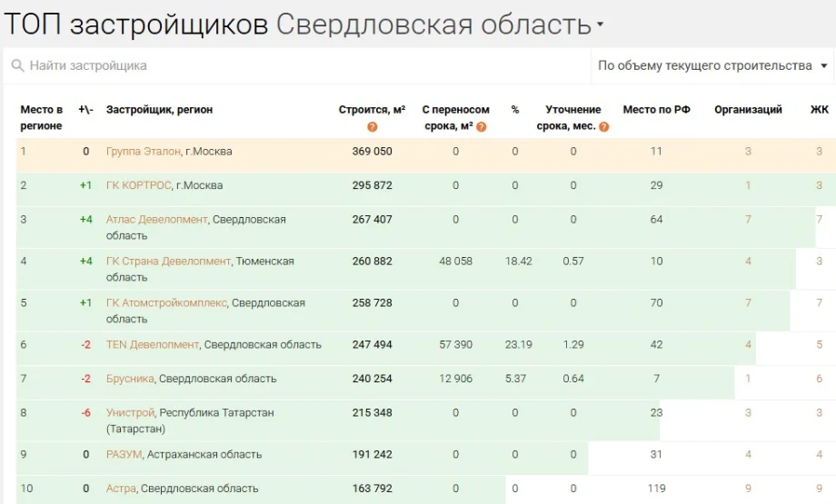Open TEN Девелопмент developer link
Image resolution: width=836 pixels, height=504 pixels.
[153, 345]
